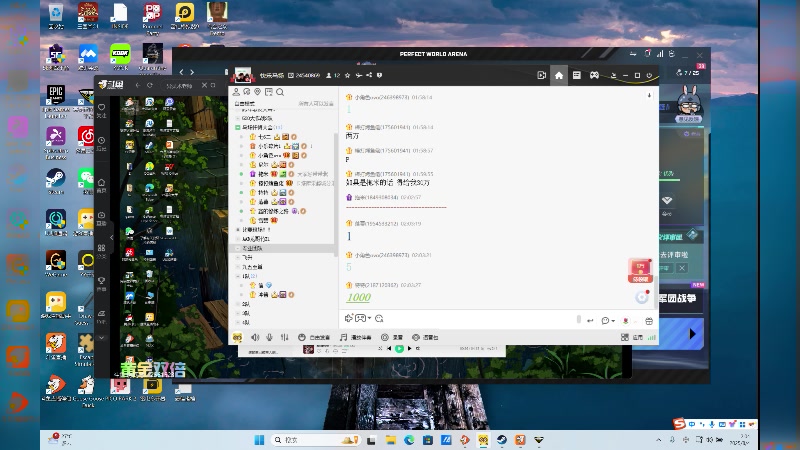This screenshot has height=450, width=800.
Task: Toggle shuffle in the music player
Action: (380, 348)
